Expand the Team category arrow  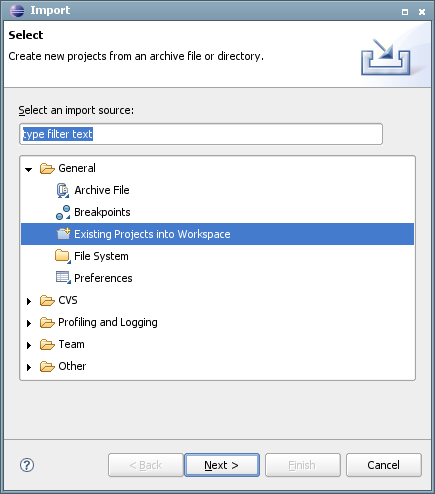click(29, 345)
